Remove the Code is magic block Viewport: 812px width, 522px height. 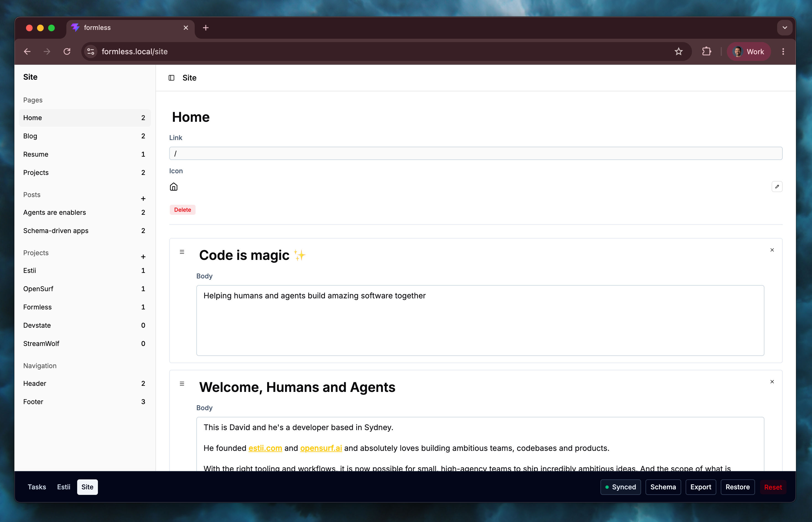pos(772,250)
